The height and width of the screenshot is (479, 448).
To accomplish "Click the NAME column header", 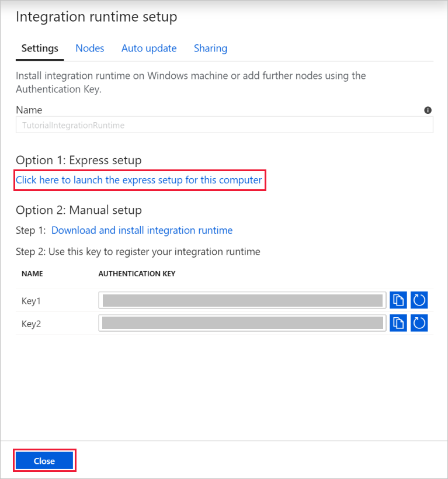I will pos(32,273).
